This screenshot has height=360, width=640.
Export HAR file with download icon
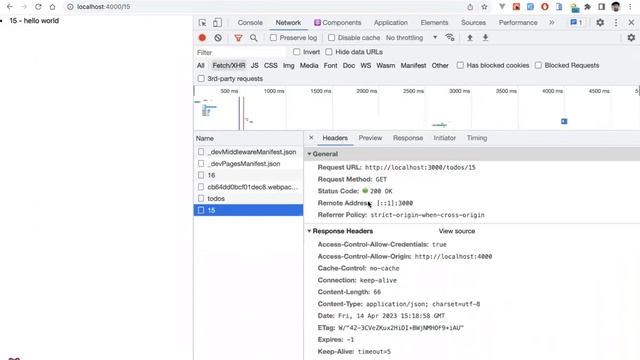click(485, 38)
